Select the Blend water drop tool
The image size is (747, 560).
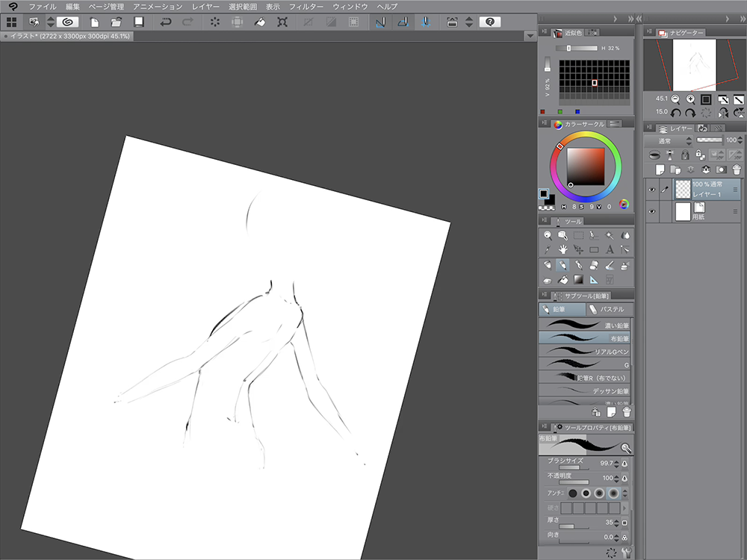tap(625, 235)
